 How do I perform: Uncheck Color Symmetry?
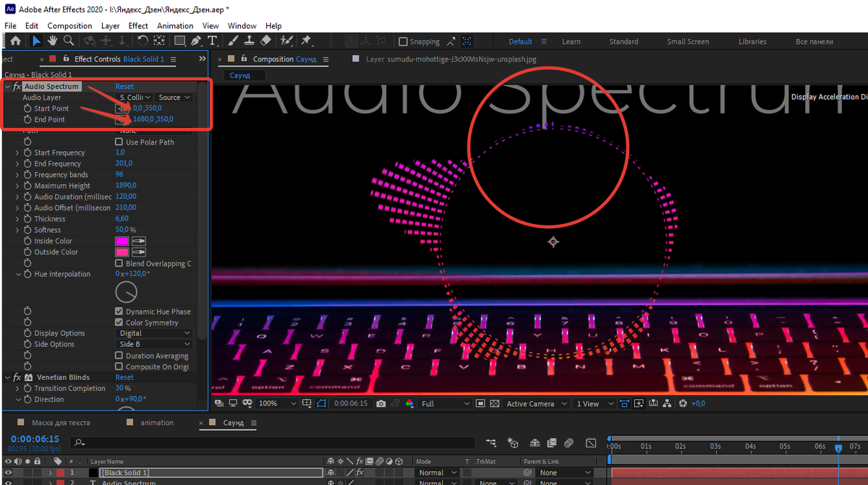pyautogui.click(x=119, y=323)
